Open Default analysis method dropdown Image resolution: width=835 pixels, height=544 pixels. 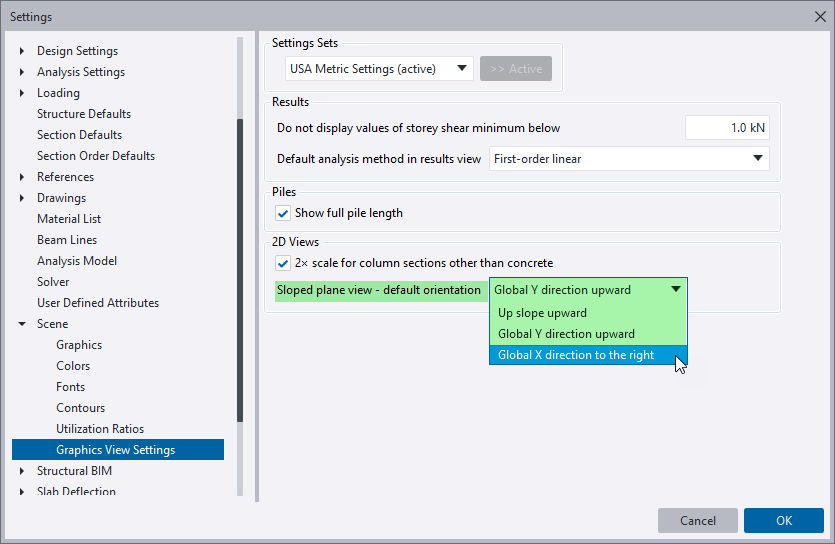coord(629,158)
